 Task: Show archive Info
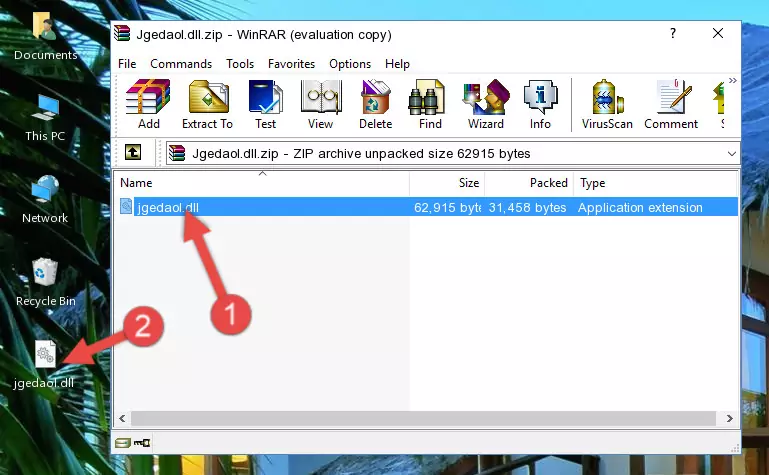coord(540,104)
